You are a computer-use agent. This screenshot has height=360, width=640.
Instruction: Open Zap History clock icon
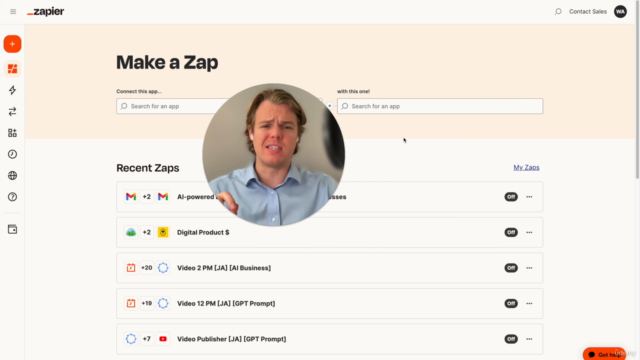(12, 154)
